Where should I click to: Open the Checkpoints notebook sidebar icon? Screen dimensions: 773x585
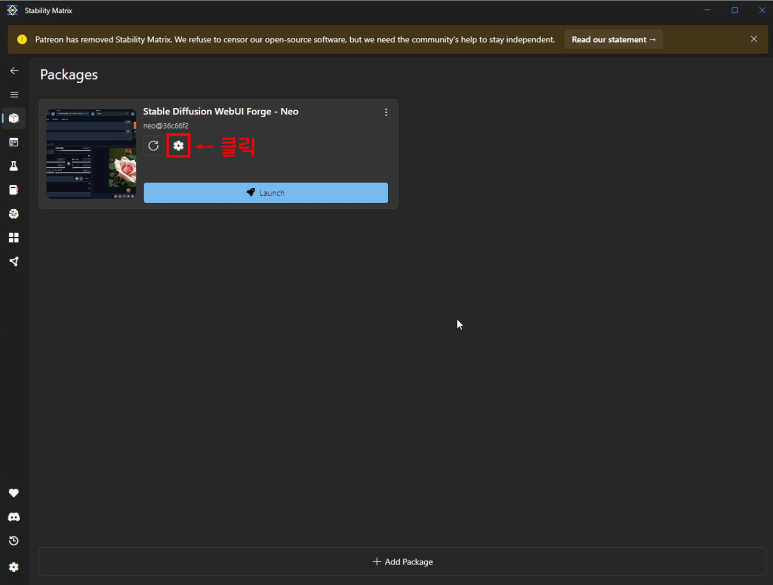(x=14, y=190)
